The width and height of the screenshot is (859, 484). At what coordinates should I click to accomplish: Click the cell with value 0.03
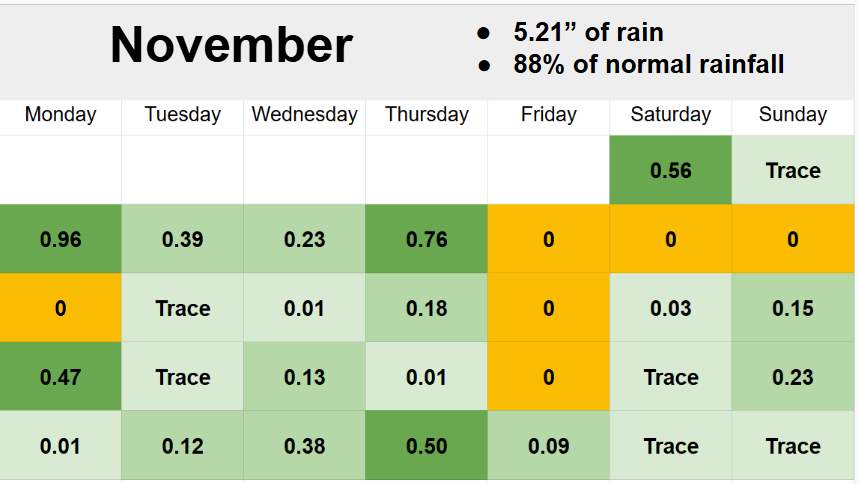point(671,308)
